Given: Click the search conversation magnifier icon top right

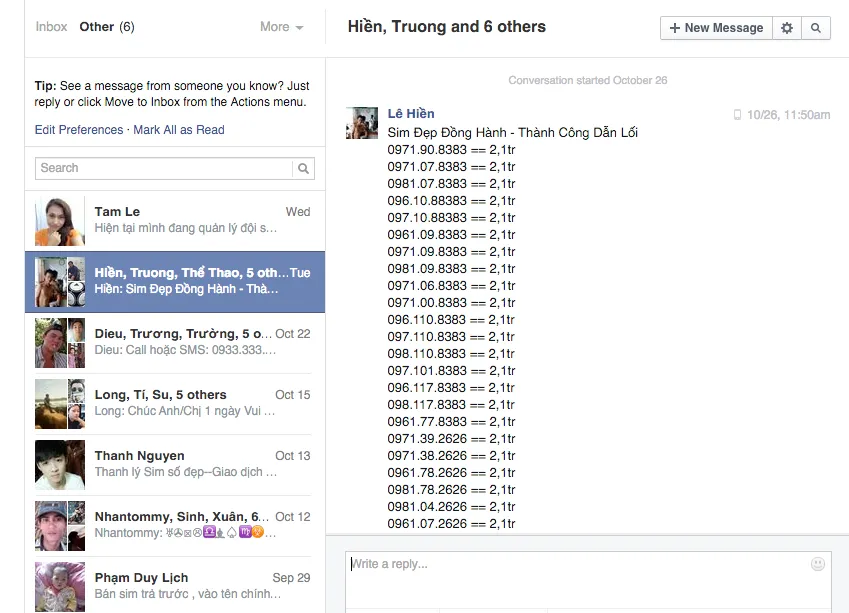Looking at the screenshot, I should click(816, 28).
